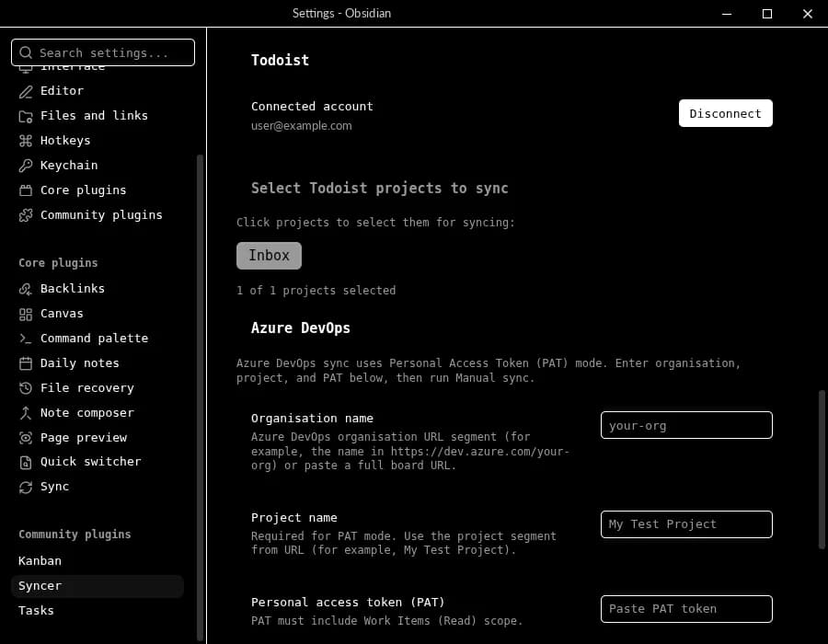This screenshot has height=644, width=828.
Task: Click the Organisation name input
Action: (x=686, y=425)
